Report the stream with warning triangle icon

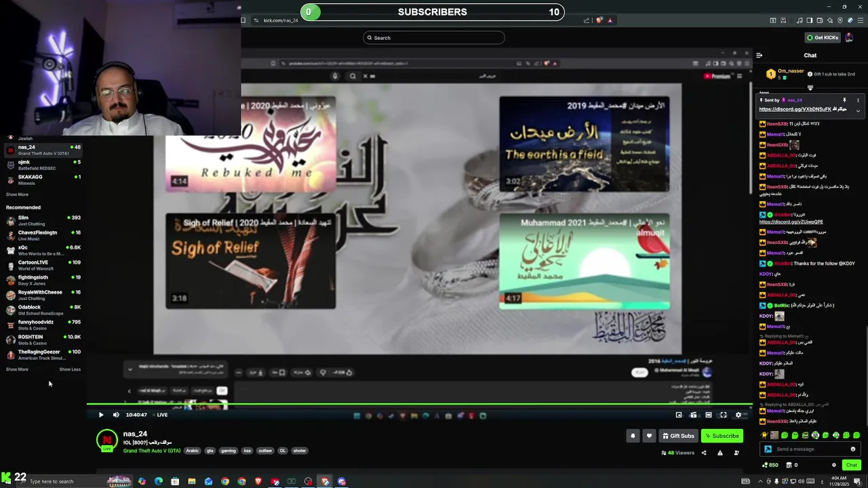pos(720,453)
